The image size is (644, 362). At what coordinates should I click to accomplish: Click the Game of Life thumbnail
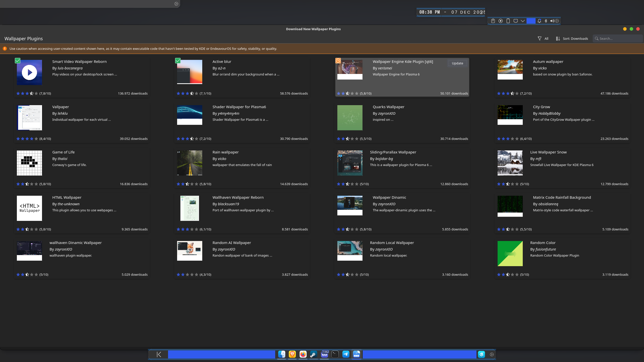29,163
